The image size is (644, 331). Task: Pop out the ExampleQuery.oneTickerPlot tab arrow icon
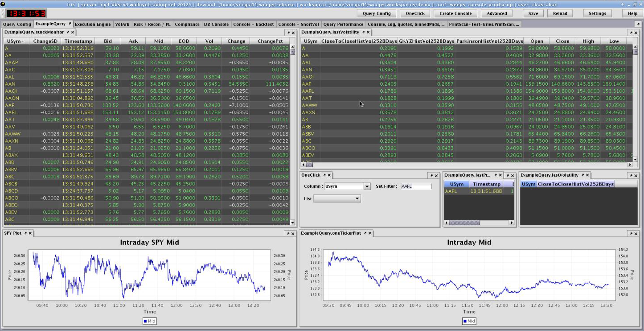[x=365, y=233]
